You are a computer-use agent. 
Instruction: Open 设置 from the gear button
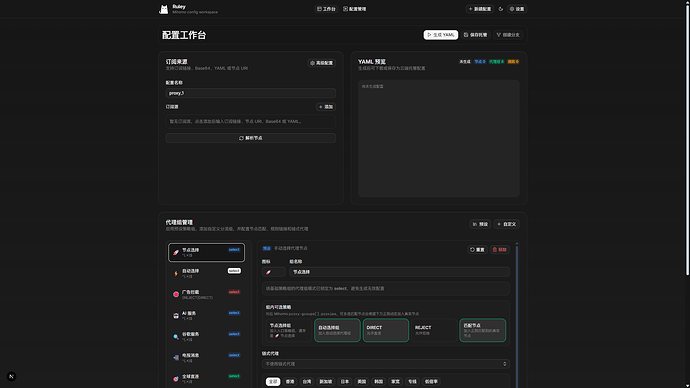517,9
